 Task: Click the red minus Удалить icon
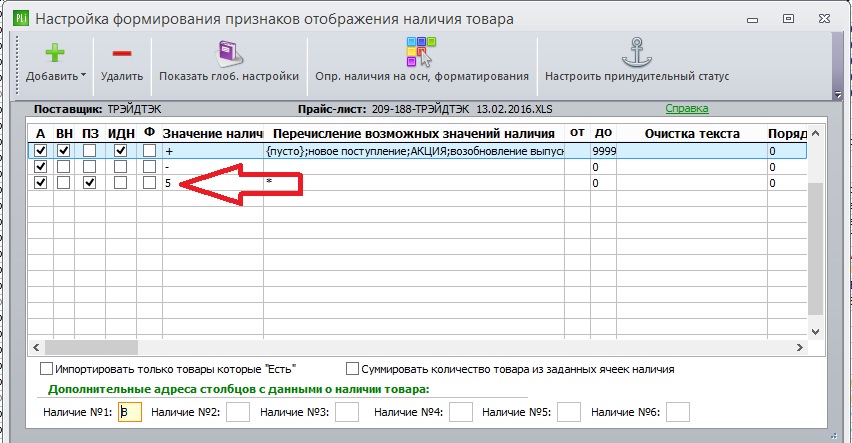(x=122, y=53)
